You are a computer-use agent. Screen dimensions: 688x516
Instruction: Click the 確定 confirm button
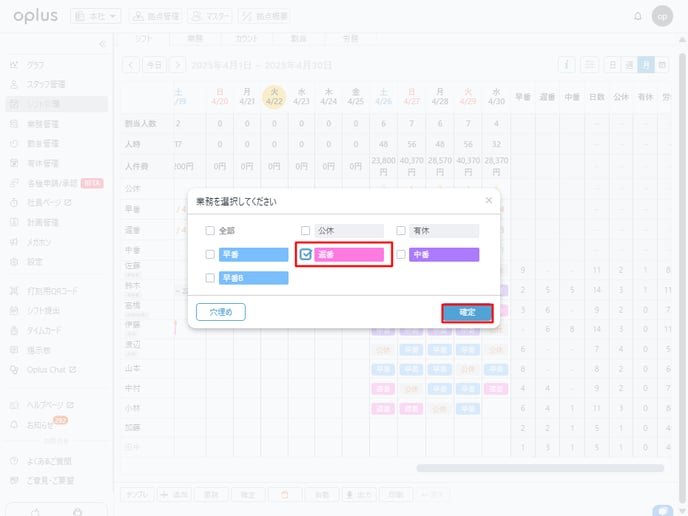[x=467, y=312]
